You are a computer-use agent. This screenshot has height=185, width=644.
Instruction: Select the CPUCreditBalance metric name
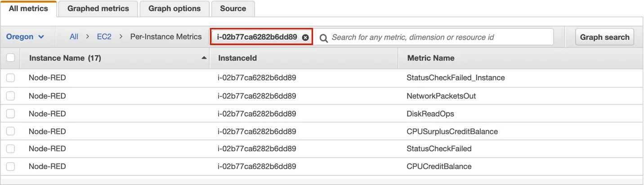click(x=439, y=167)
